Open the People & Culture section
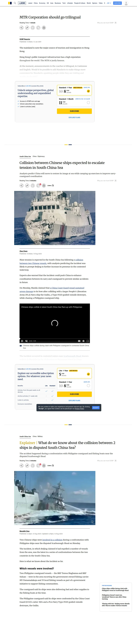Viewport: 137px width, 644px height. 80,3
